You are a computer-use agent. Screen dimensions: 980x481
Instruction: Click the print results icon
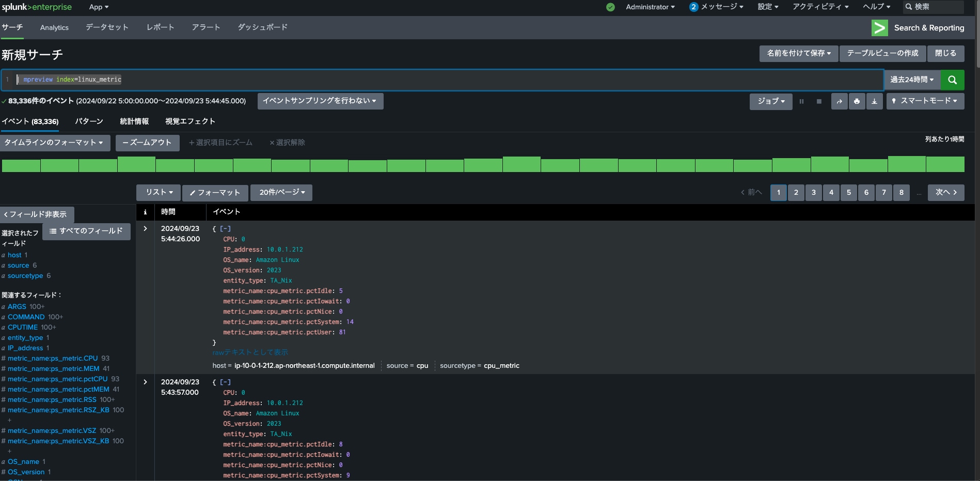point(857,101)
